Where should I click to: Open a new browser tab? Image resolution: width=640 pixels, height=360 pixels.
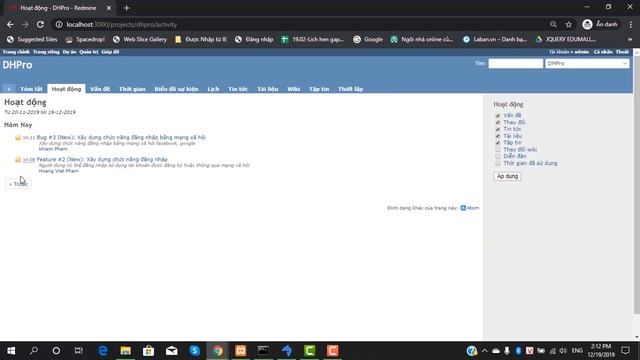pos(127,8)
